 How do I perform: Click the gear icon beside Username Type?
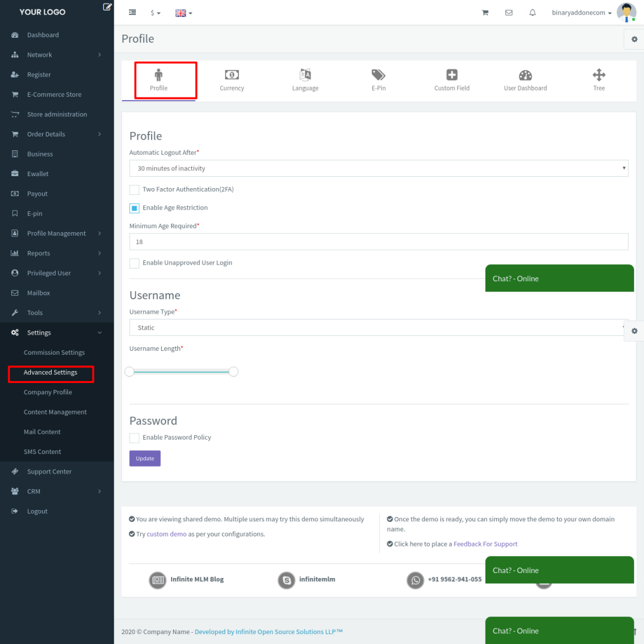[x=634, y=331]
